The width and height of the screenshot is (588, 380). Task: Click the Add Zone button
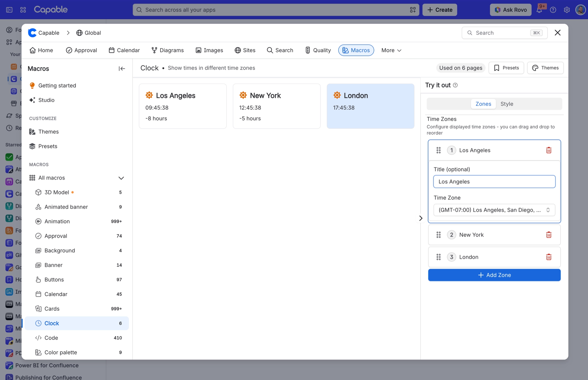pyautogui.click(x=494, y=275)
